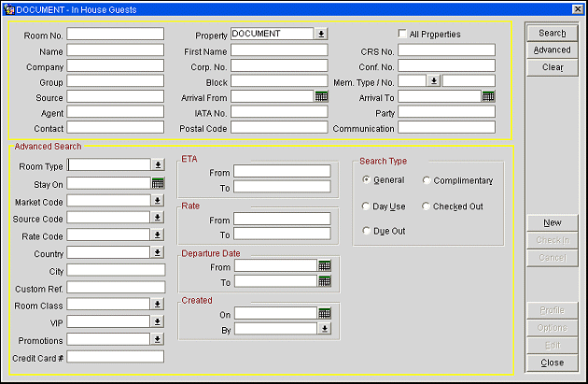The image size is (588, 384).
Task: Select the Day Use search type
Action: click(x=366, y=206)
